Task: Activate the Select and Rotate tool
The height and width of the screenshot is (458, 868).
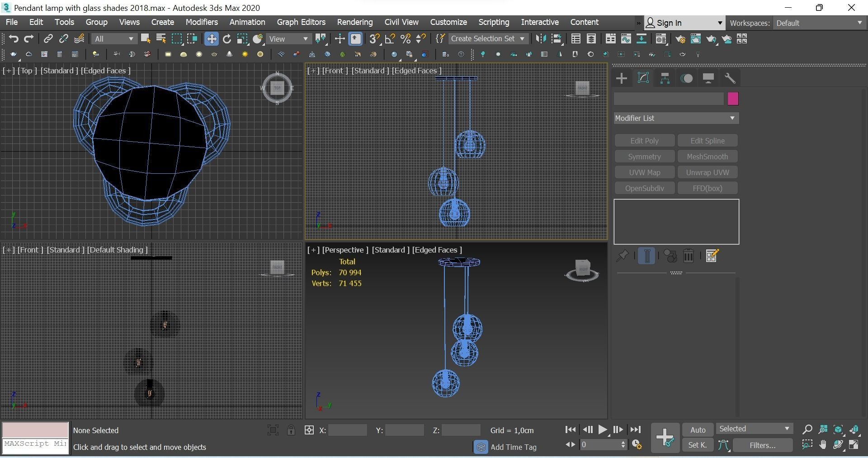Action: pos(227,39)
